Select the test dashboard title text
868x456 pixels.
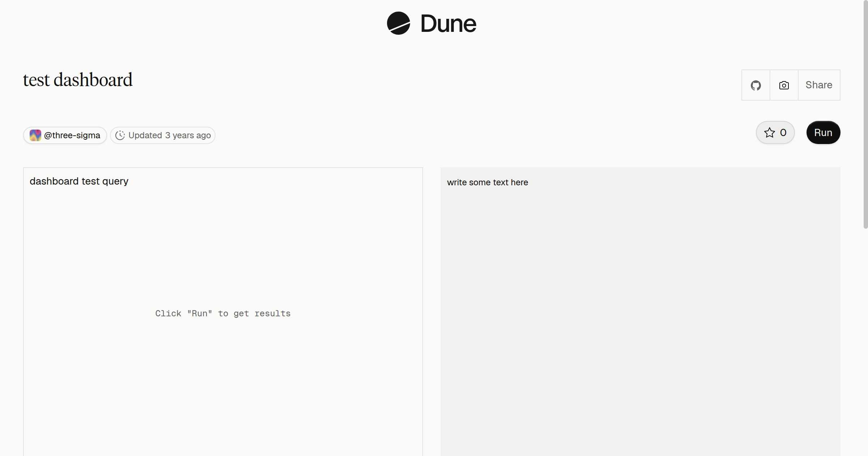click(78, 80)
